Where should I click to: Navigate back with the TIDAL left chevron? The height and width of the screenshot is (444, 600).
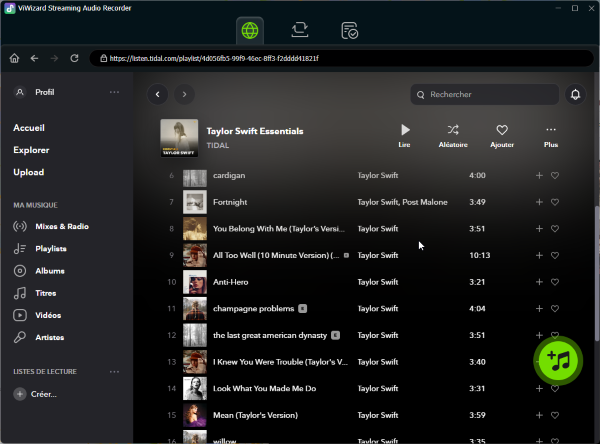158,94
